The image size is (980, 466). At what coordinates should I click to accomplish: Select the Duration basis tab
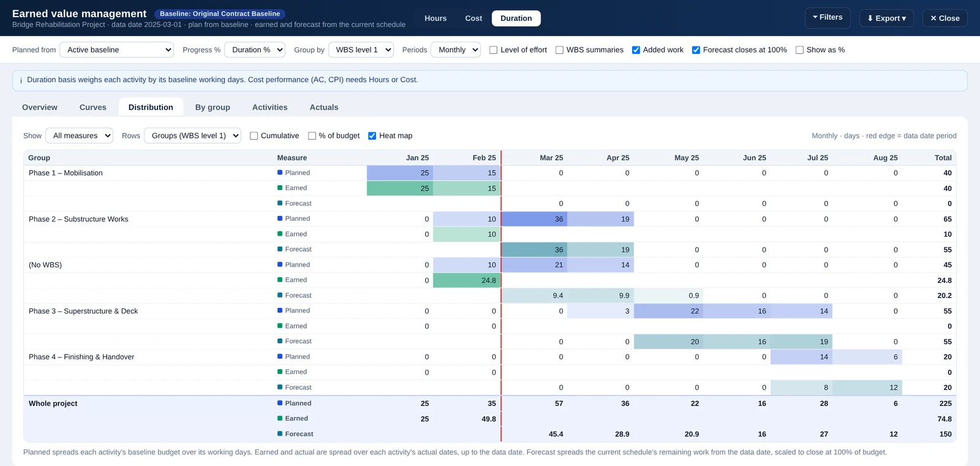516,18
